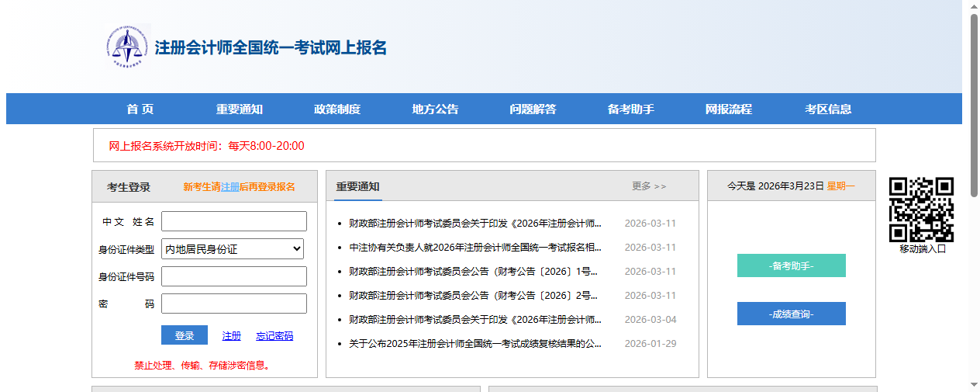Open the 政策制度 navigation item
The image size is (980, 392).
(x=337, y=109)
